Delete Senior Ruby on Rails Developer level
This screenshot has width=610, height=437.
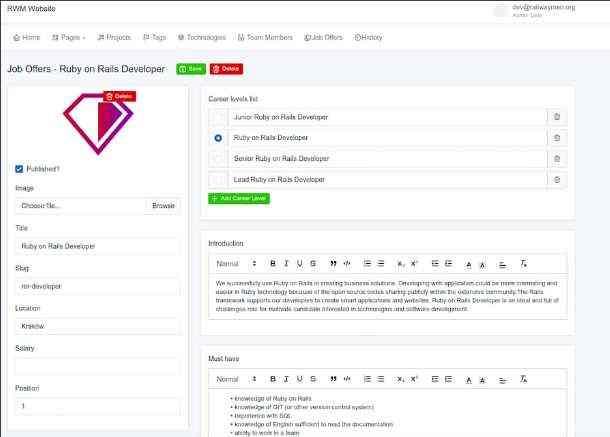click(x=557, y=158)
